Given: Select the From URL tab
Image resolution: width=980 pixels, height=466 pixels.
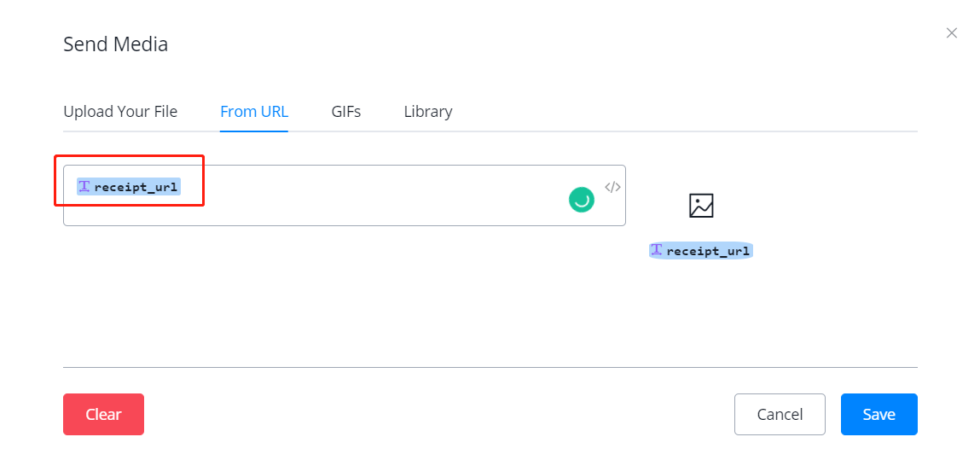Looking at the screenshot, I should [254, 112].
